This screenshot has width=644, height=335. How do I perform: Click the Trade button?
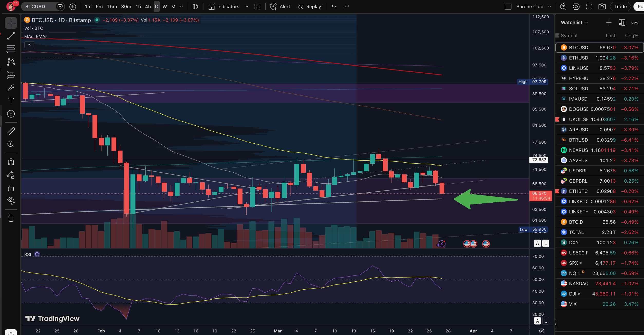(x=620, y=7)
